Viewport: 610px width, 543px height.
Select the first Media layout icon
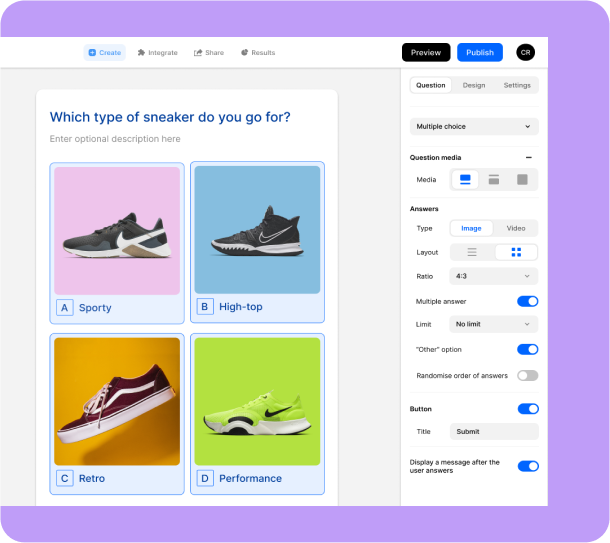[x=465, y=180]
